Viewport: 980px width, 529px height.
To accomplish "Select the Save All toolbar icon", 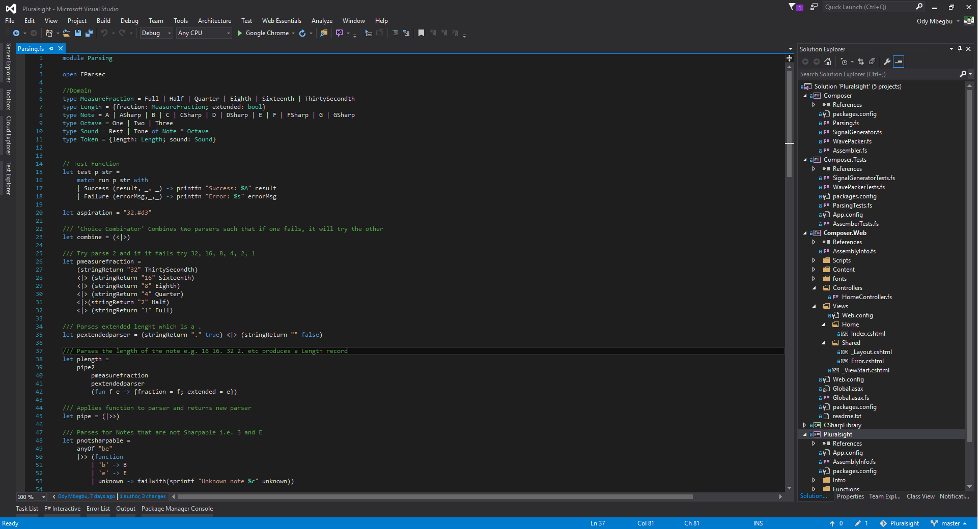I will pyautogui.click(x=89, y=33).
